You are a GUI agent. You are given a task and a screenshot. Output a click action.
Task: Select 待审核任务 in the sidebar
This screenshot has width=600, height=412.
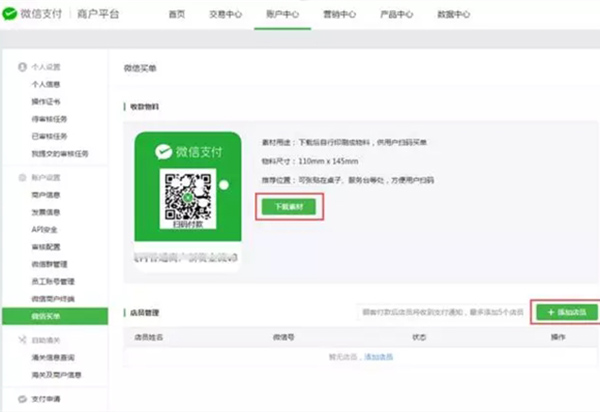point(49,119)
